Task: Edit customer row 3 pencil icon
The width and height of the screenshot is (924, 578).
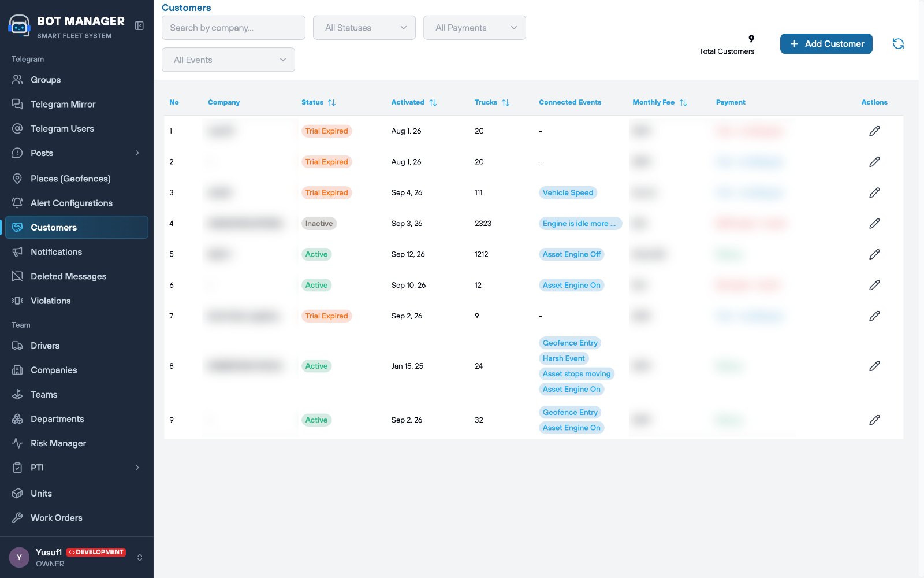Action: coord(874,192)
